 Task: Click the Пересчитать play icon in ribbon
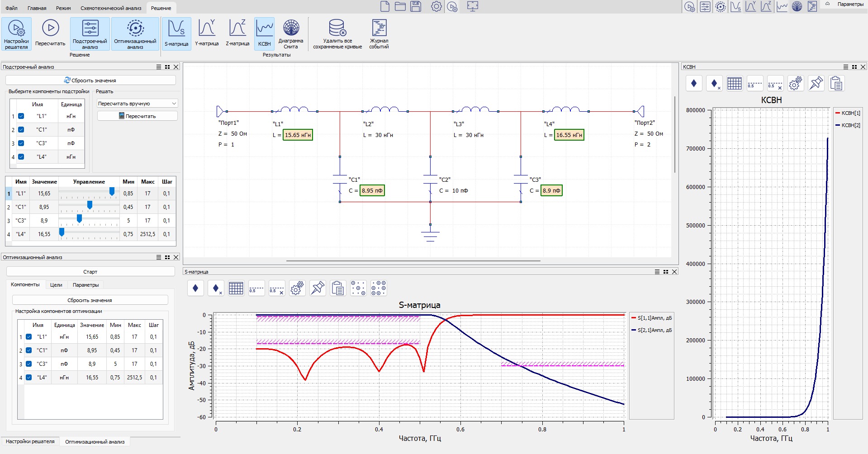coord(50,28)
